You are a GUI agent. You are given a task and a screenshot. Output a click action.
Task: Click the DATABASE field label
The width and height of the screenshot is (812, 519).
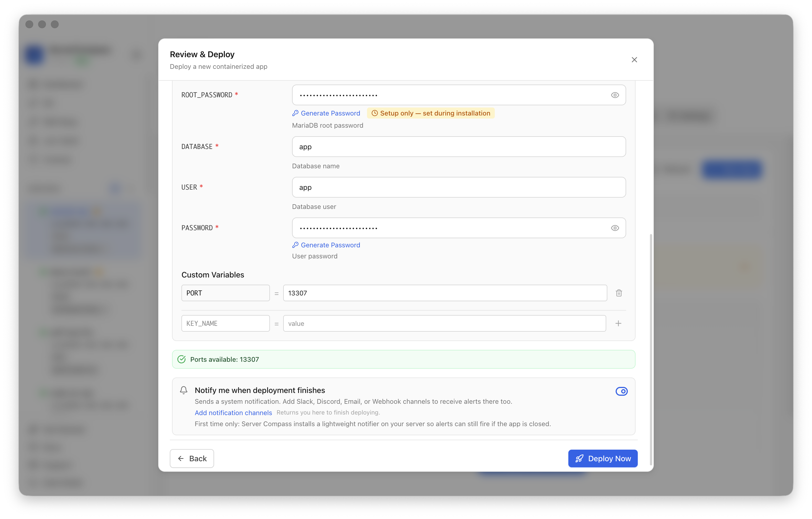(x=197, y=146)
